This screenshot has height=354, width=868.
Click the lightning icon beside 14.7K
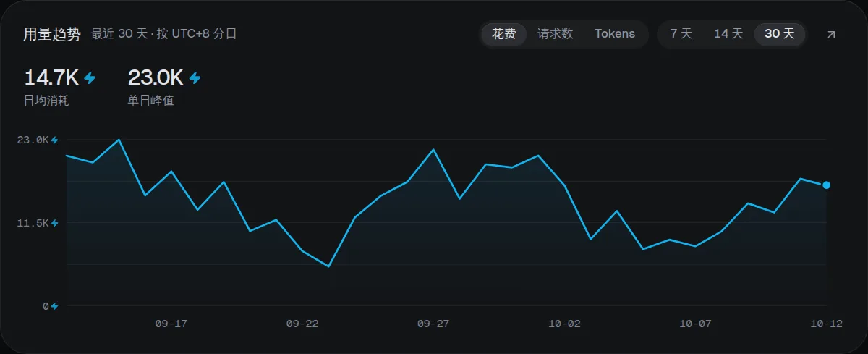pos(90,77)
